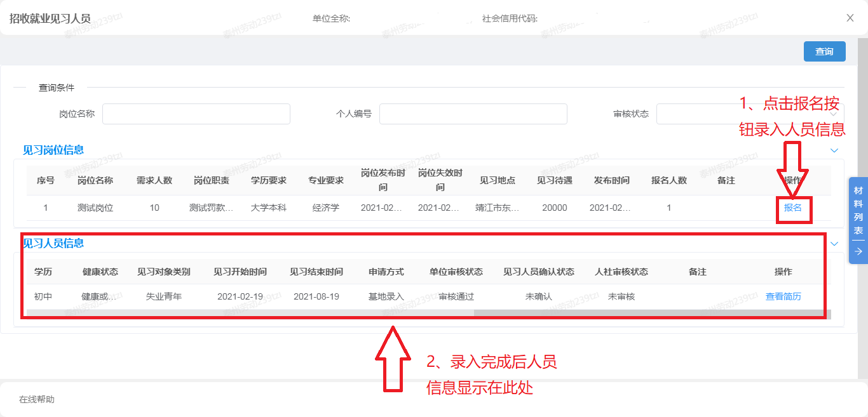Click the 见习岗位信息 section title

click(x=53, y=150)
